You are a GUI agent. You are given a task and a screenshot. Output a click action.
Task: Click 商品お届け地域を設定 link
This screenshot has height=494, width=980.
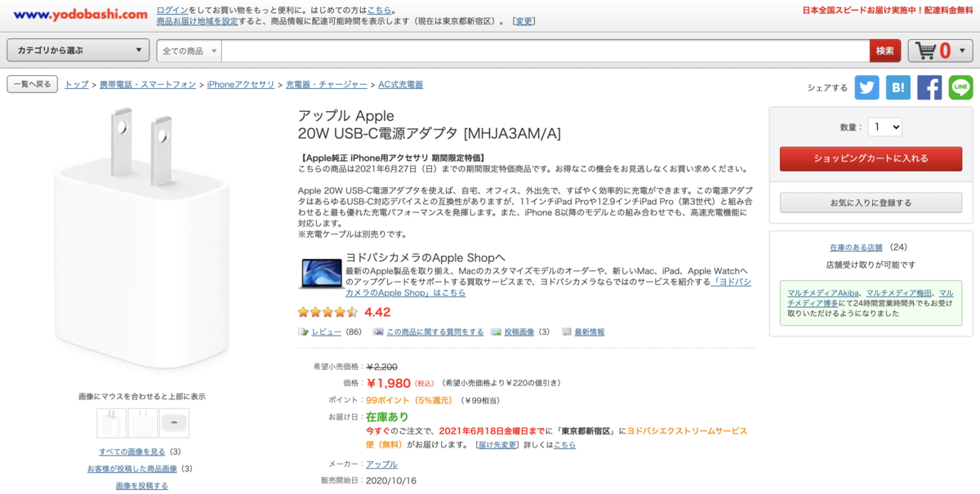198,21
